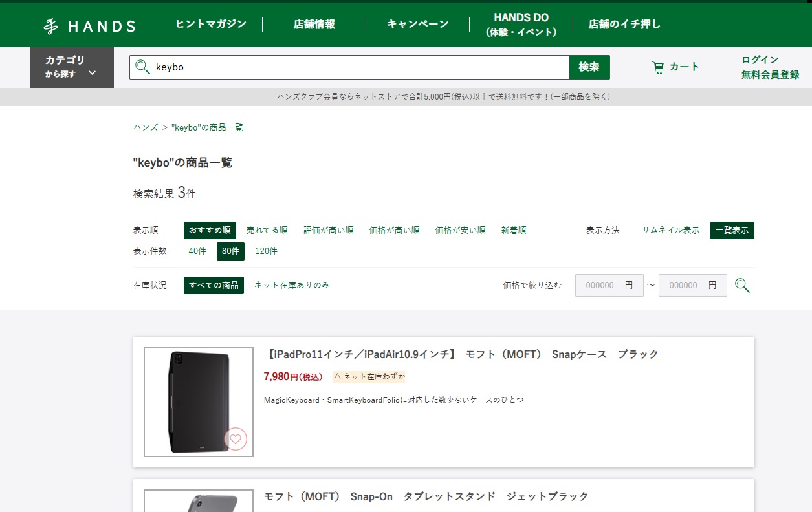Image resolution: width=812 pixels, height=512 pixels.
Task: Open the black MOFT Snap case thumbnail
Action: [199, 402]
